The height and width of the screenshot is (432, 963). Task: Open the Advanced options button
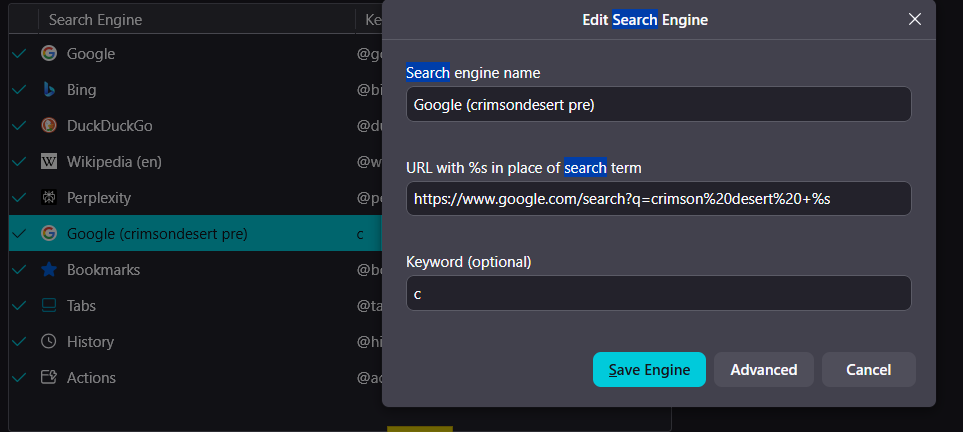point(763,369)
